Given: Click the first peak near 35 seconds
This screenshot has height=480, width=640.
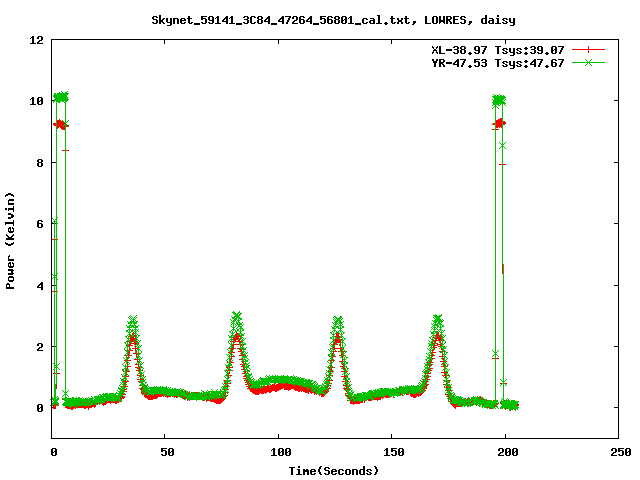Looking at the screenshot, I should [133, 319].
